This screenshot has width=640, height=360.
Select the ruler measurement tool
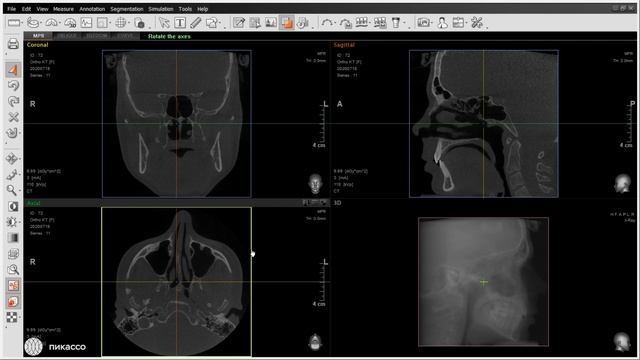[13, 23]
